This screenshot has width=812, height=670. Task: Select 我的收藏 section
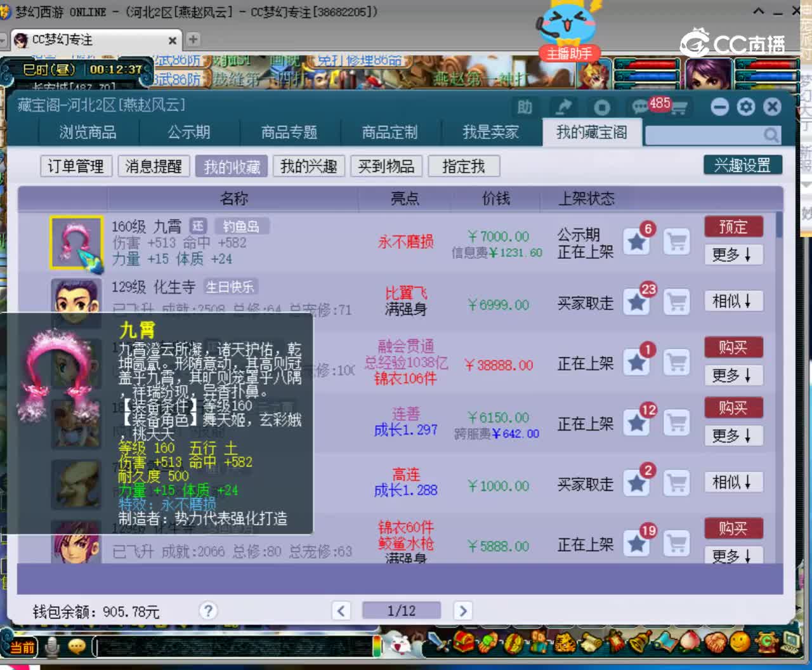point(232,166)
